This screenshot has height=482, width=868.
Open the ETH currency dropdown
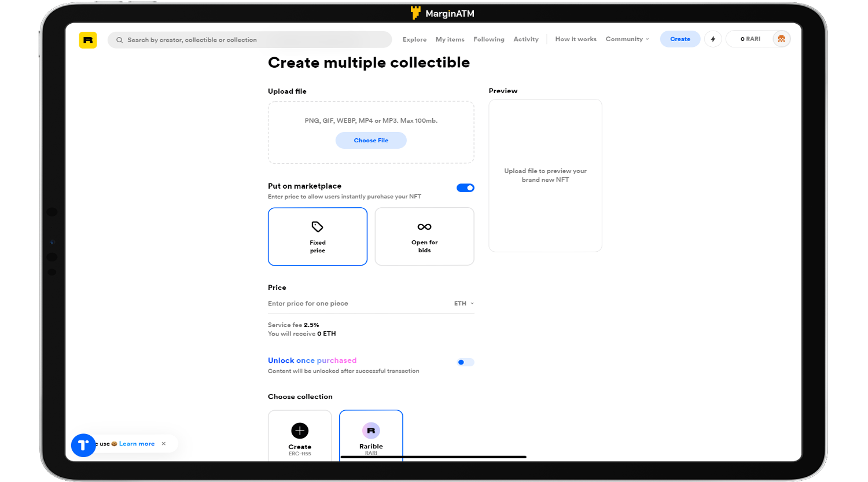464,303
